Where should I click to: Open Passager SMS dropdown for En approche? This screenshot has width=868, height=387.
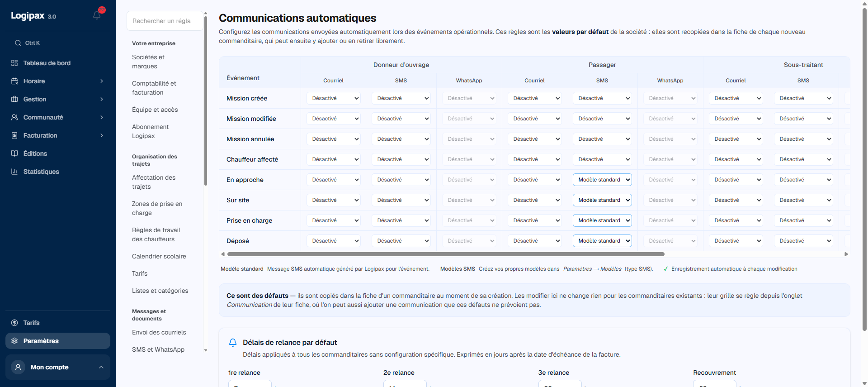602,180
